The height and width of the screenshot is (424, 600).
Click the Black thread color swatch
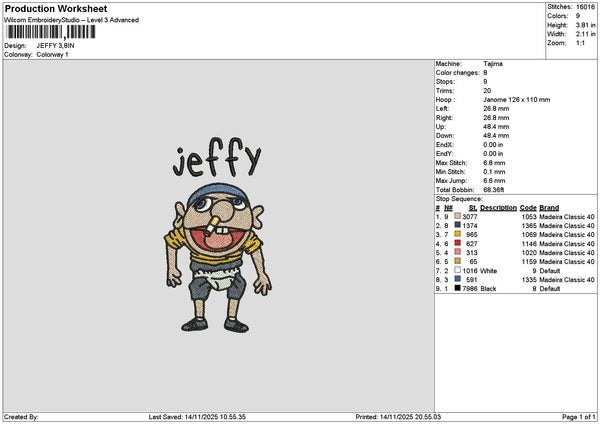(x=457, y=288)
